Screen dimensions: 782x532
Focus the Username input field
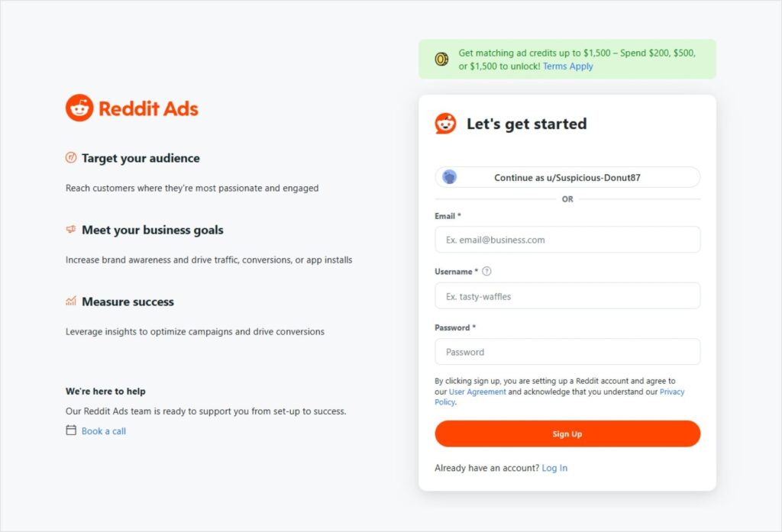(567, 296)
